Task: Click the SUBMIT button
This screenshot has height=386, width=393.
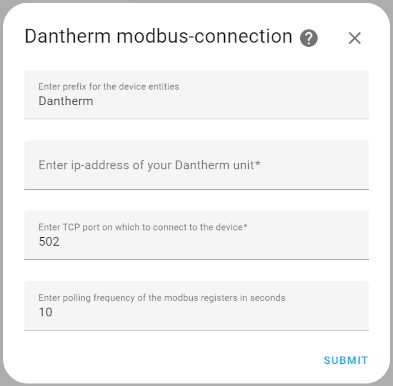Action: pyautogui.click(x=346, y=360)
